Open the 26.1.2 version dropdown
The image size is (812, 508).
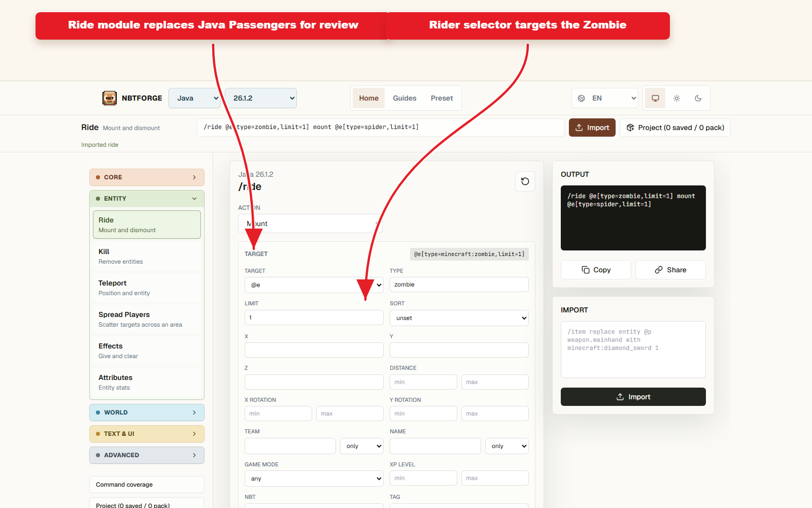261,98
